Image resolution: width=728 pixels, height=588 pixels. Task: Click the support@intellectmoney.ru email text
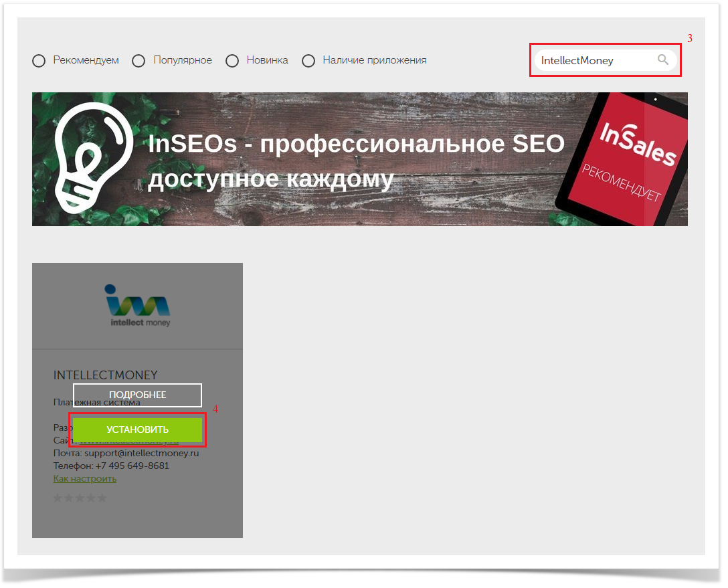(x=142, y=453)
